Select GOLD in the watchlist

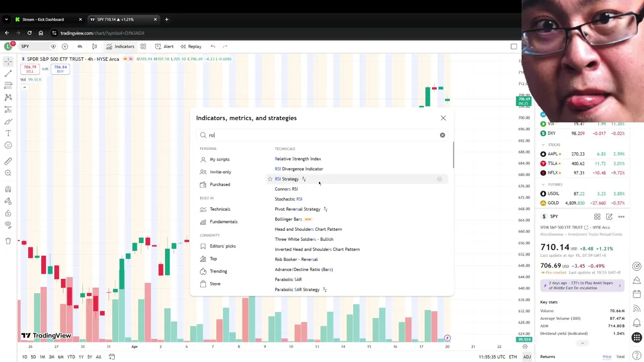tap(583, 203)
